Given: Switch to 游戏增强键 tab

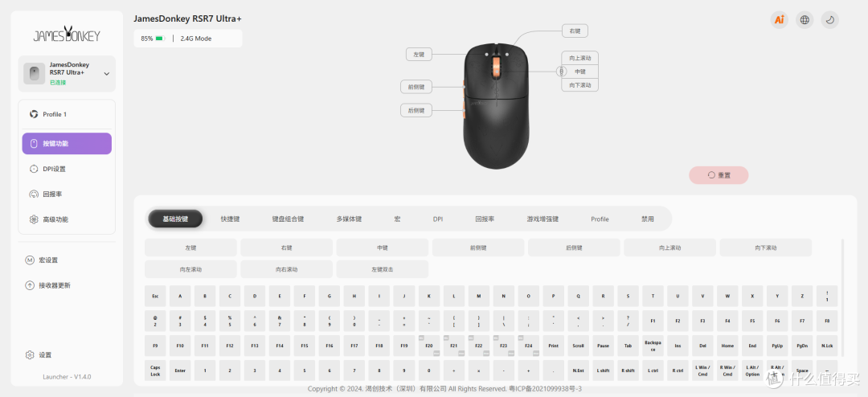Looking at the screenshot, I should [x=542, y=219].
